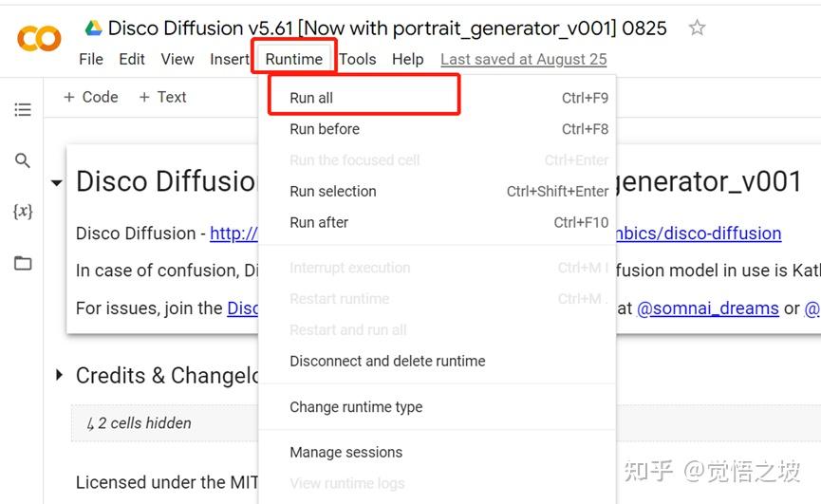Image resolution: width=821 pixels, height=504 pixels.
Task: Open the variables {x} sidebar icon
Action: [23, 211]
